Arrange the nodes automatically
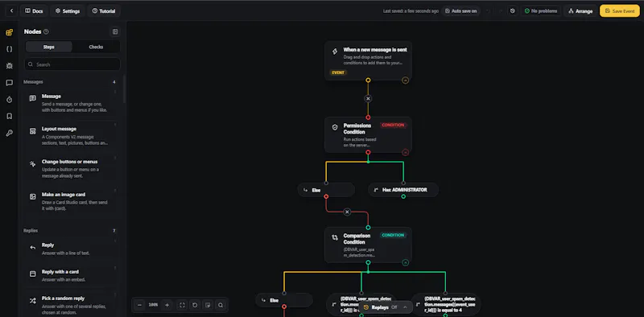Viewport: 644px width, 317px height. pos(580,11)
